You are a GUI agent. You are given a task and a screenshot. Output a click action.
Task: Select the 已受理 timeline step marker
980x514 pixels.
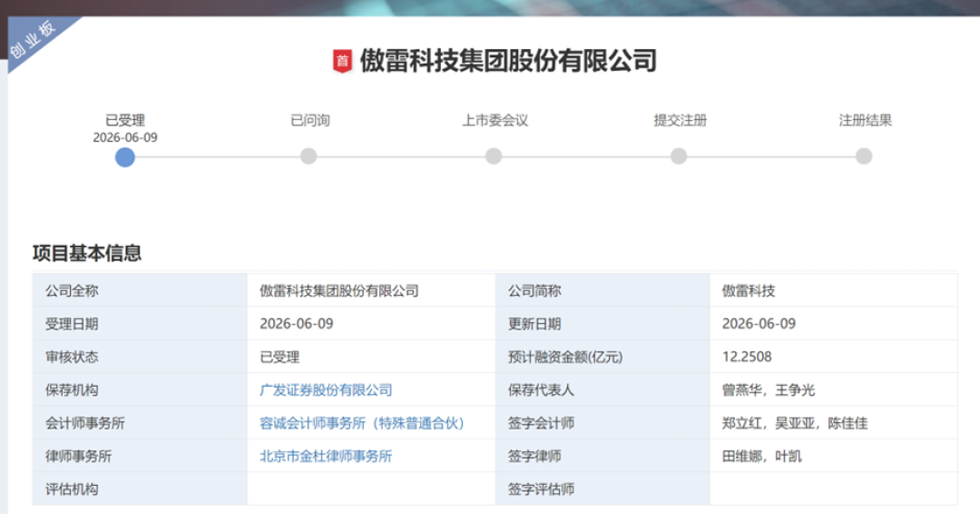click(125, 157)
